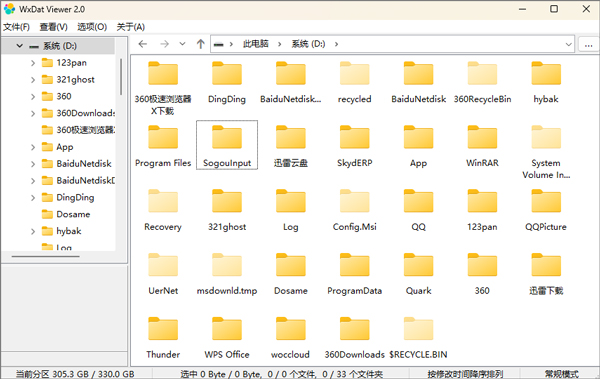Select the ProgramData folder icon
The image size is (600, 379).
[x=355, y=265]
